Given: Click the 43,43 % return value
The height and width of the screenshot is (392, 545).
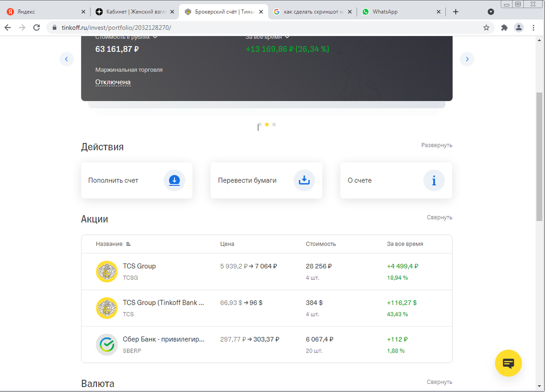Looking at the screenshot, I should [x=397, y=314].
